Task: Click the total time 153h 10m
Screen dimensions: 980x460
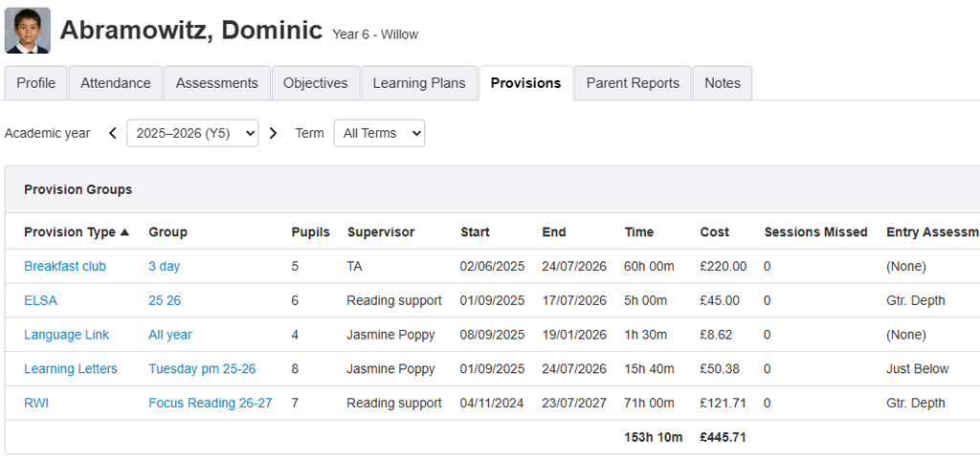Action: point(653,438)
